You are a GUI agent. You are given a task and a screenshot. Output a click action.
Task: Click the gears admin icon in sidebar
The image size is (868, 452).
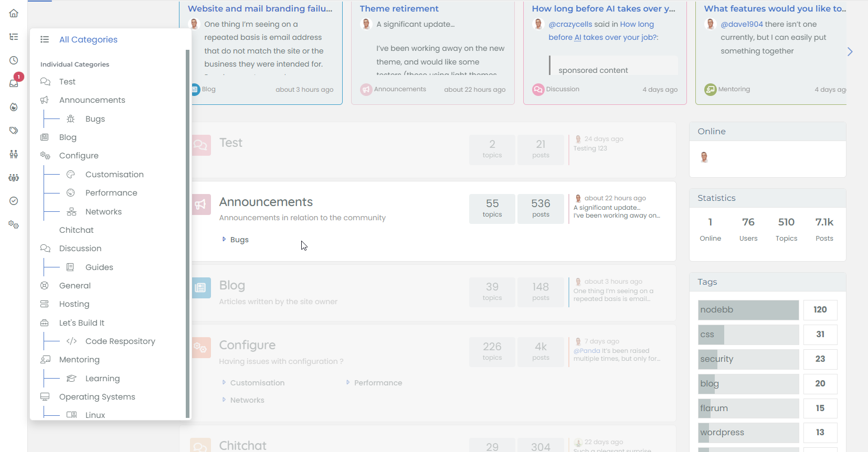pos(14,224)
